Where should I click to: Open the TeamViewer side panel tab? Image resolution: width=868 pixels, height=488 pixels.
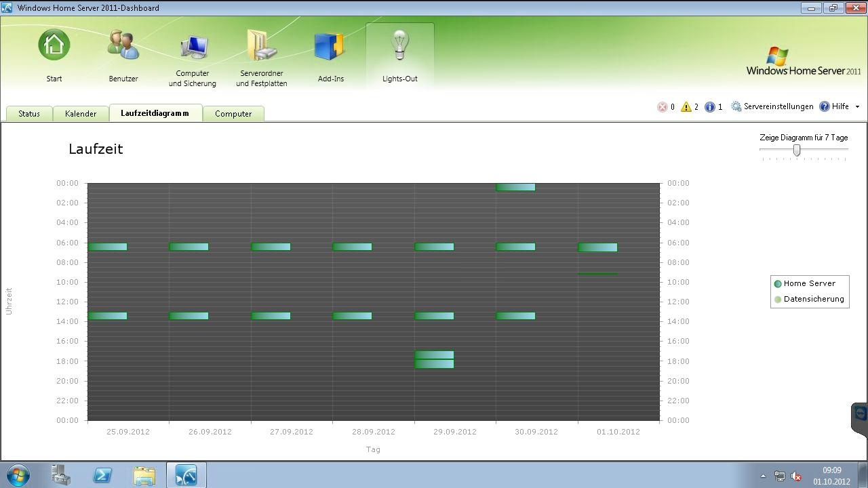tap(860, 419)
